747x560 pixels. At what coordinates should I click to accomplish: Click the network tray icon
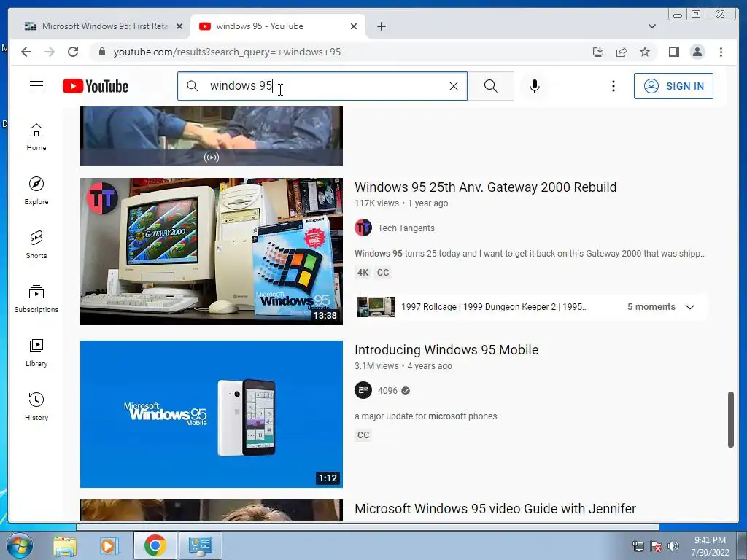tap(638, 546)
